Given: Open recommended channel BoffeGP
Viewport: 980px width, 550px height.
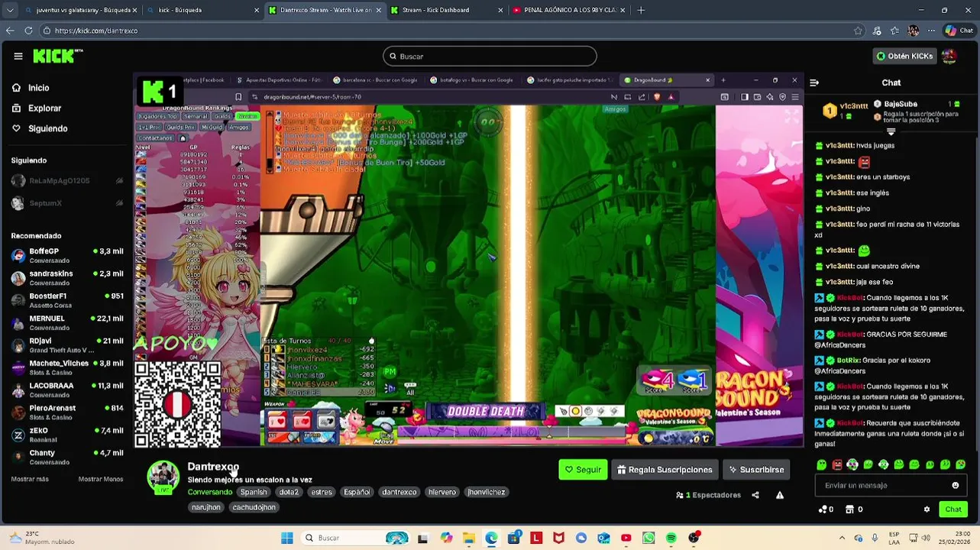Looking at the screenshot, I should tap(67, 255).
